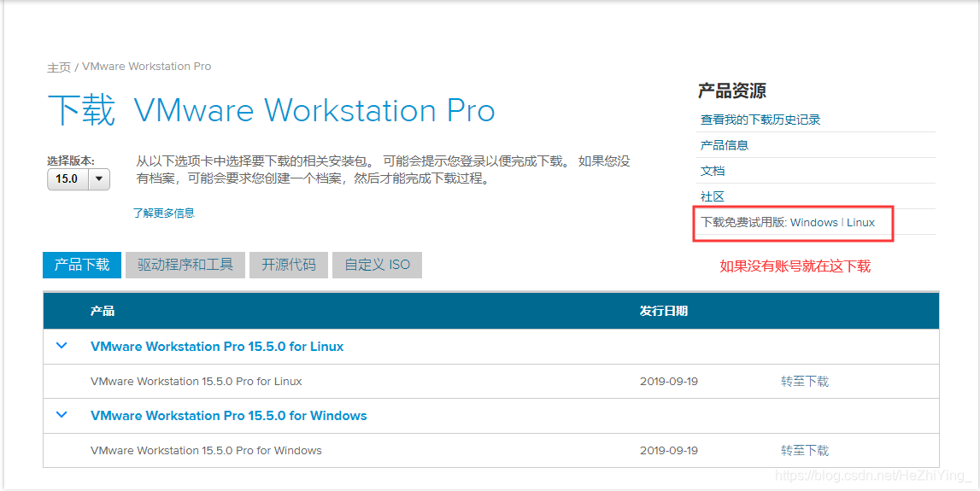Viewport: 980px width, 491px height.
Task: Open the 15.0 version dropdown
Action: tap(78, 179)
